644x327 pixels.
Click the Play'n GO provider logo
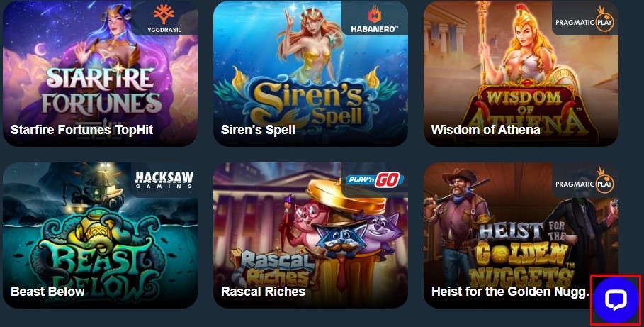(375, 180)
